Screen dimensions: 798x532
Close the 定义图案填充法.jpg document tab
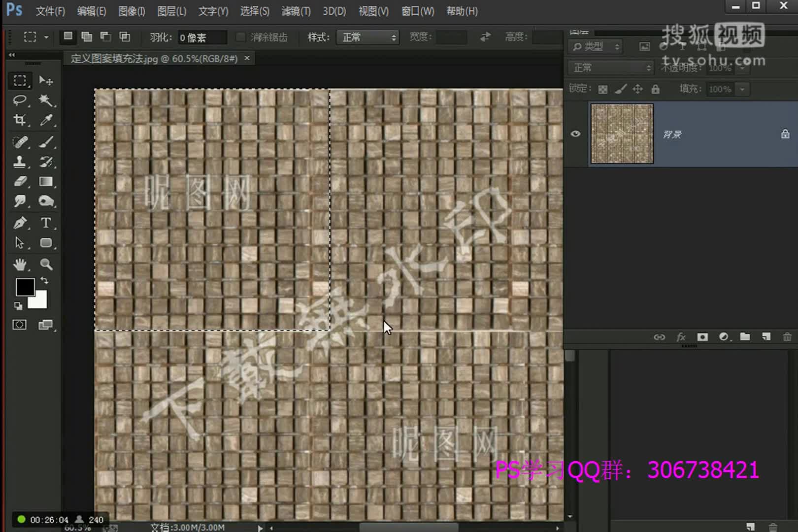(247, 58)
